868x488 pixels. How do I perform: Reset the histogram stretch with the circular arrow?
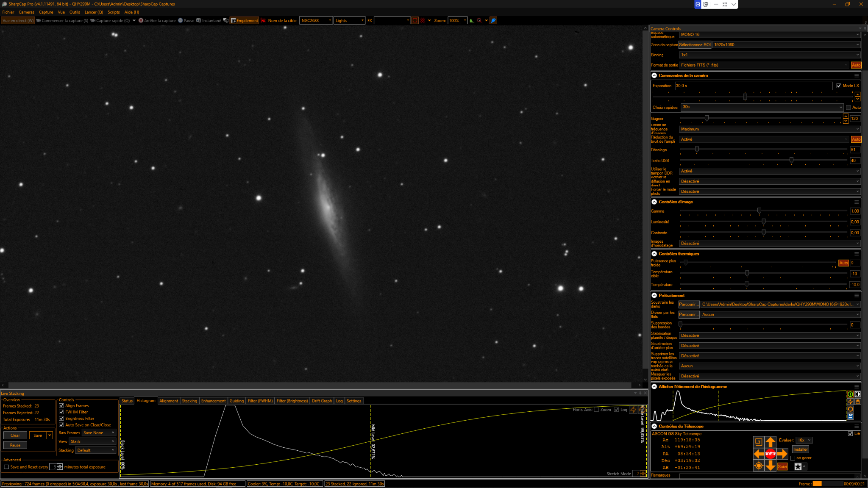point(850,409)
